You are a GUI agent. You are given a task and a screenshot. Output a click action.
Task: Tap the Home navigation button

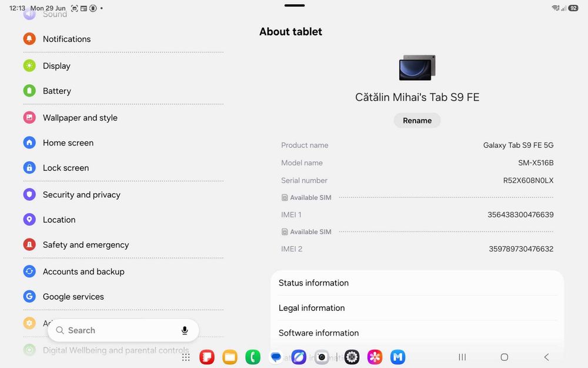pyautogui.click(x=505, y=357)
